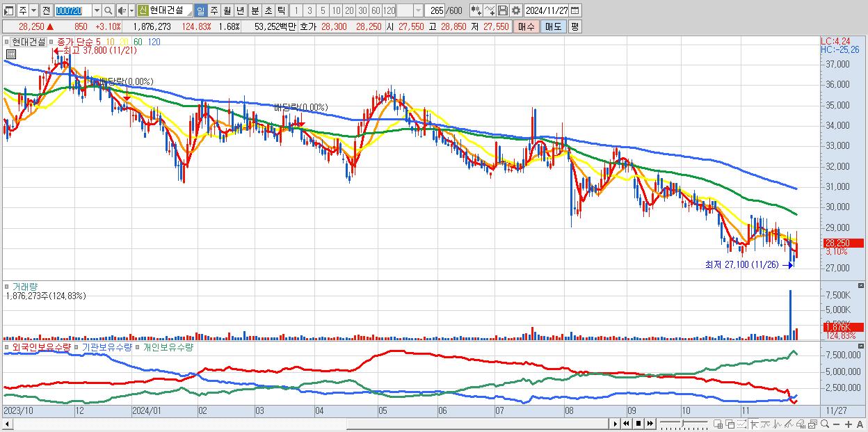Click the 전 button
Image resolution: width=868 pixels, height=432 pixels.
click(46, 10)
